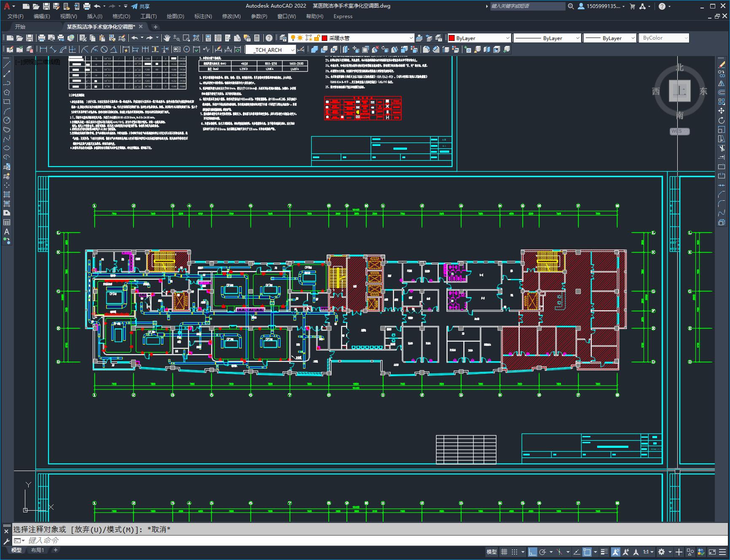Select the Multiline Text A tool
The width and height of the screenshot is (730, 560).
click(x=7, y=232)
